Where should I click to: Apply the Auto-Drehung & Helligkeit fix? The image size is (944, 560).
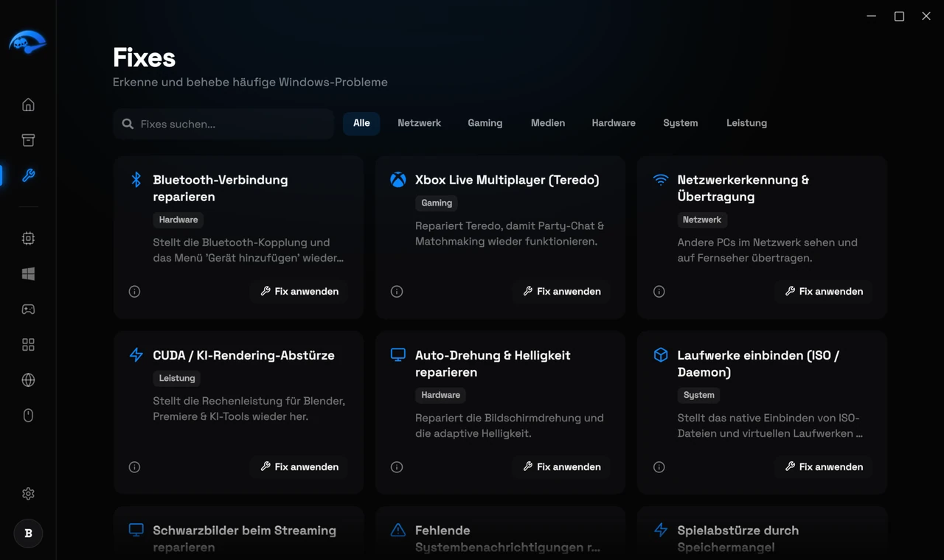562,467
